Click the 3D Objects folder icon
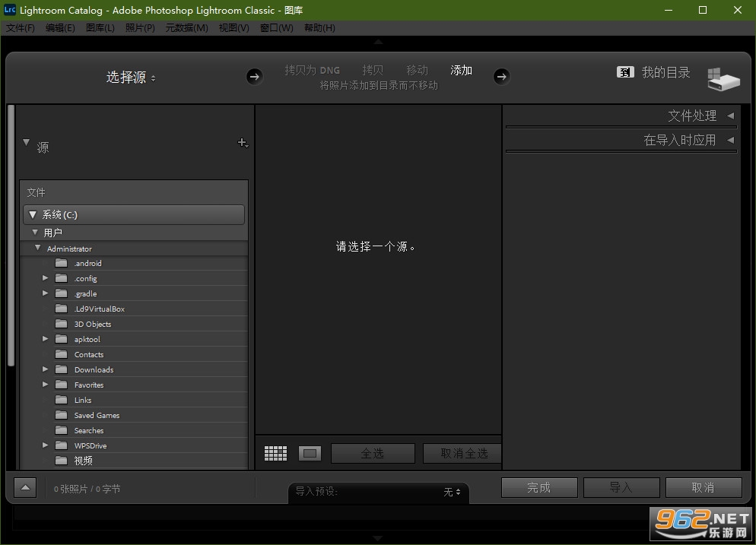This screenshot has width=756, height=545. pos(62,324)
